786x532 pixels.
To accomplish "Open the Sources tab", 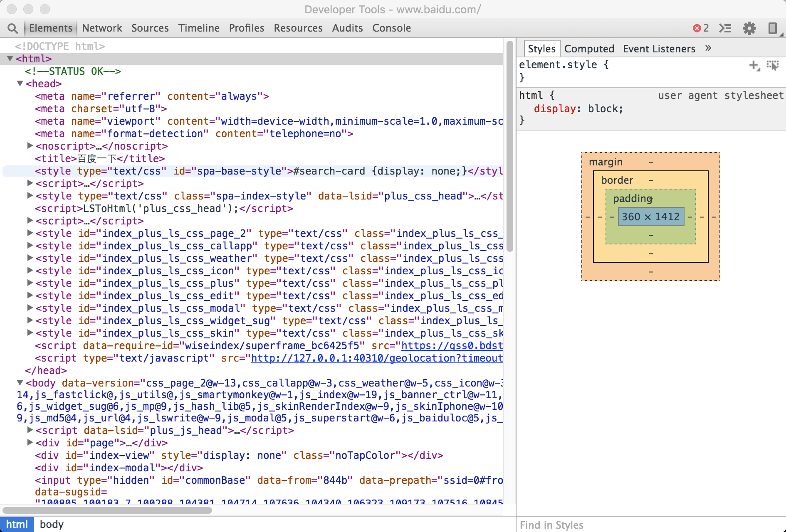I will click(x=150, y=28).
